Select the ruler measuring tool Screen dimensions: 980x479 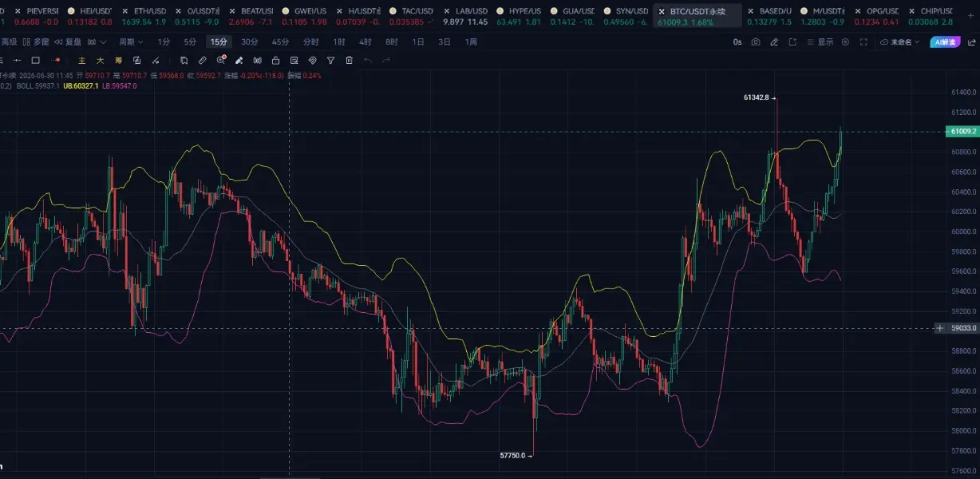pos(202,60)
